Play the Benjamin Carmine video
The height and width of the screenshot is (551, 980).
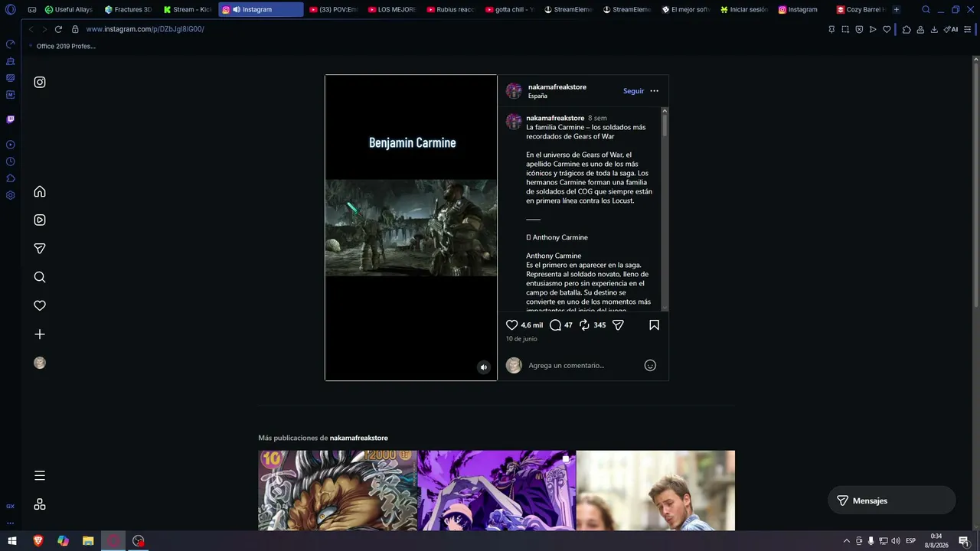(x=411, y=227)
